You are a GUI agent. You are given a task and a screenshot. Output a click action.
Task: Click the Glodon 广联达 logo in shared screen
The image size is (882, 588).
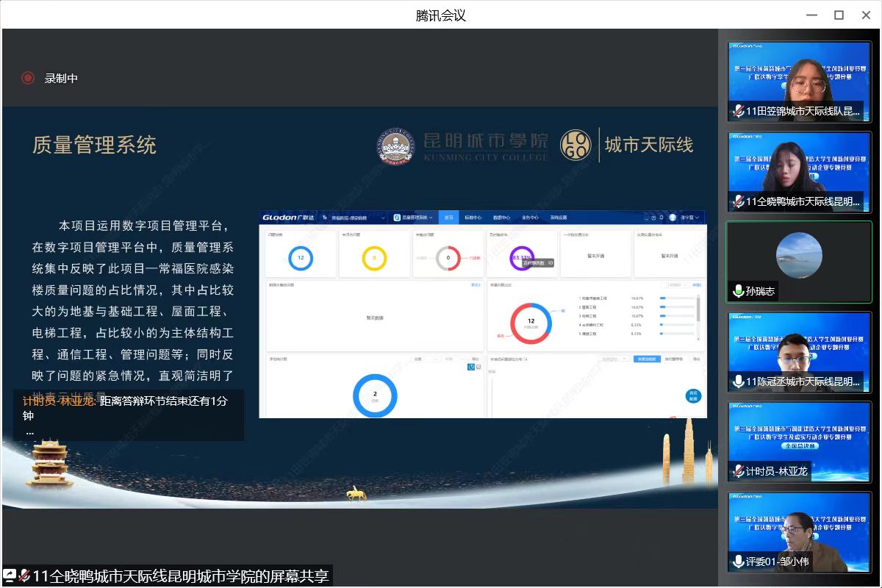(288, 218)
